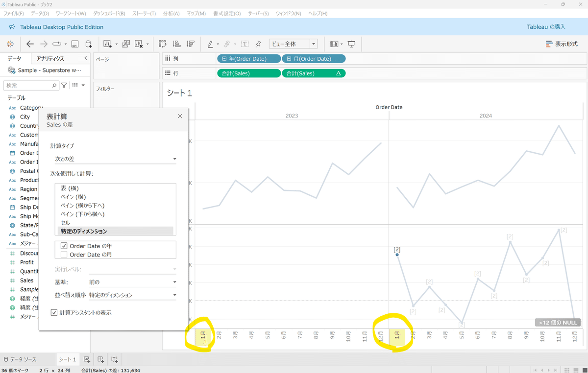
Task: Select ペイン (横) in compute-using list
Action: (116, 197)
